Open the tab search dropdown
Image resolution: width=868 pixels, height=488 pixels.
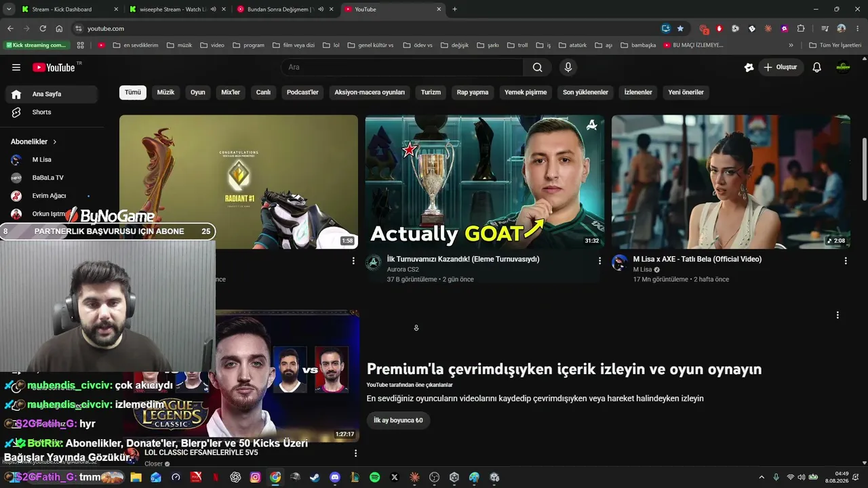pos(9,9)
